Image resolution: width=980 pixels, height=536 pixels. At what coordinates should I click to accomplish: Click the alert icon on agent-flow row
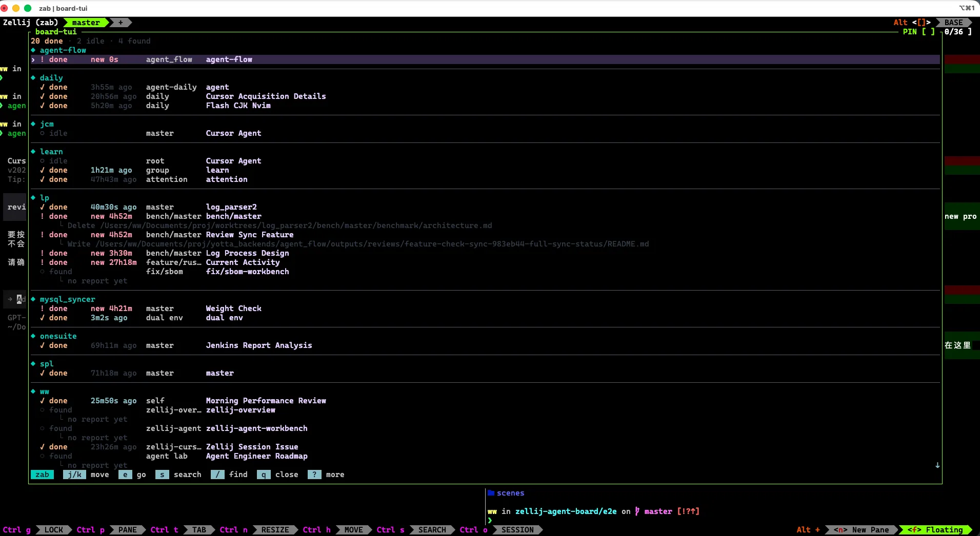point(42,59)
